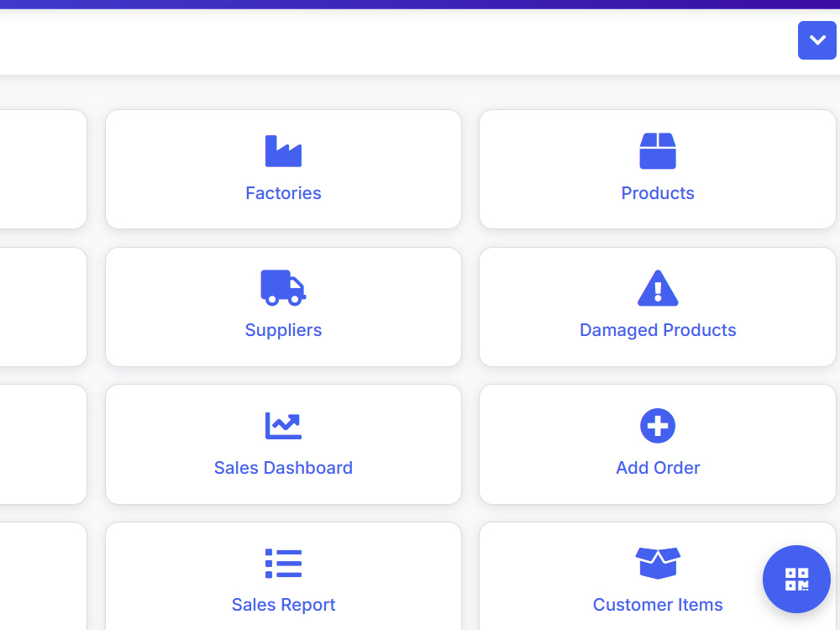Image resolution: width=840 pixels, height=630 pixels.
Task: Open the QR code scanner floating button
Action: pyautogui.click(x=796, y=579)
